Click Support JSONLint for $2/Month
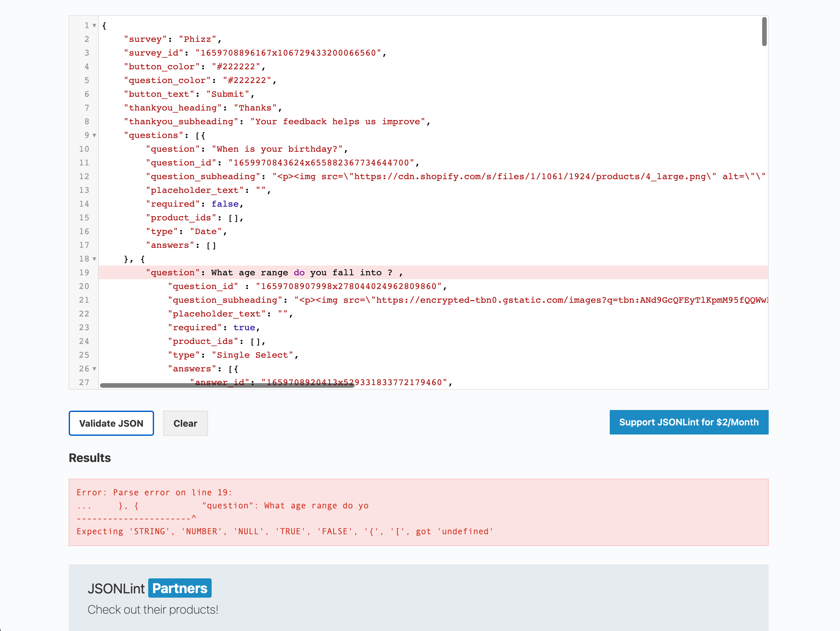The height and width of the screenshot is (631, 840). tap(689, 422)
